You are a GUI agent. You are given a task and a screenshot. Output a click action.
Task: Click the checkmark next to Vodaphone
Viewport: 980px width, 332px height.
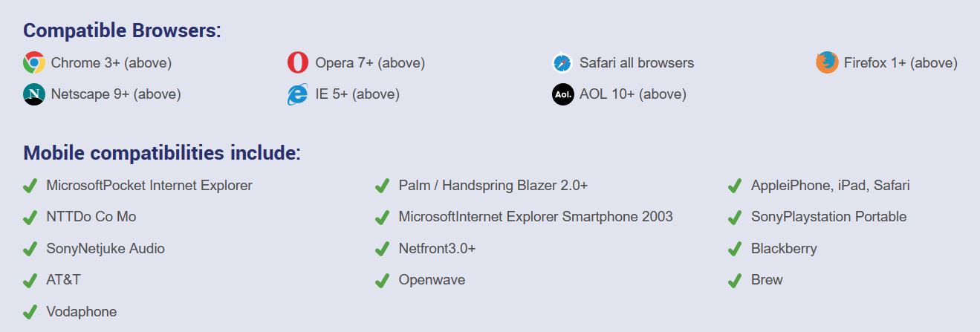point(30,312)
